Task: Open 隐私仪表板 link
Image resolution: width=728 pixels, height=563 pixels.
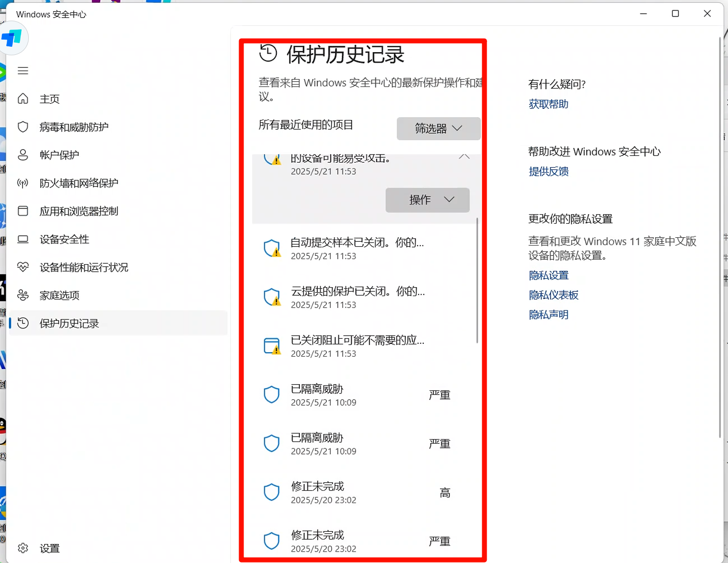Action: point(553,295)
